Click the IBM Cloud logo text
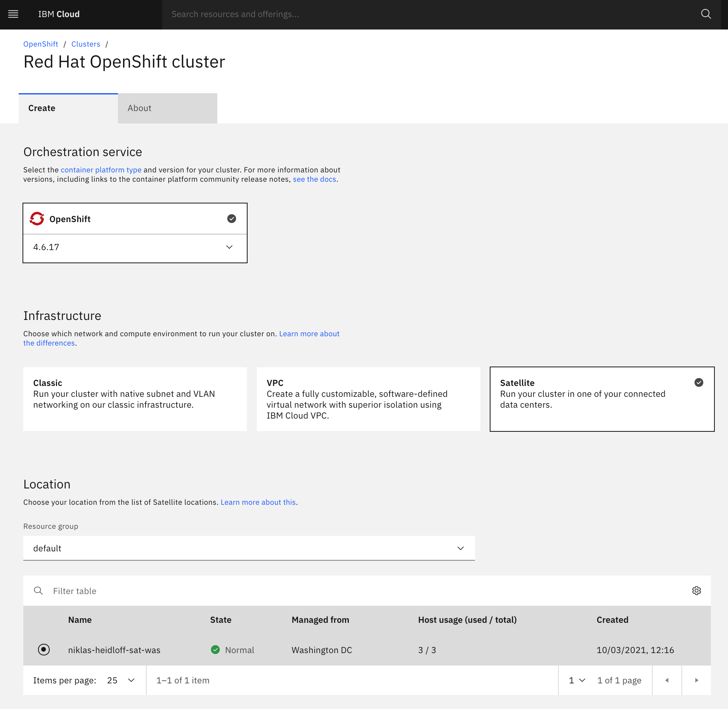 tap(59, 14)
